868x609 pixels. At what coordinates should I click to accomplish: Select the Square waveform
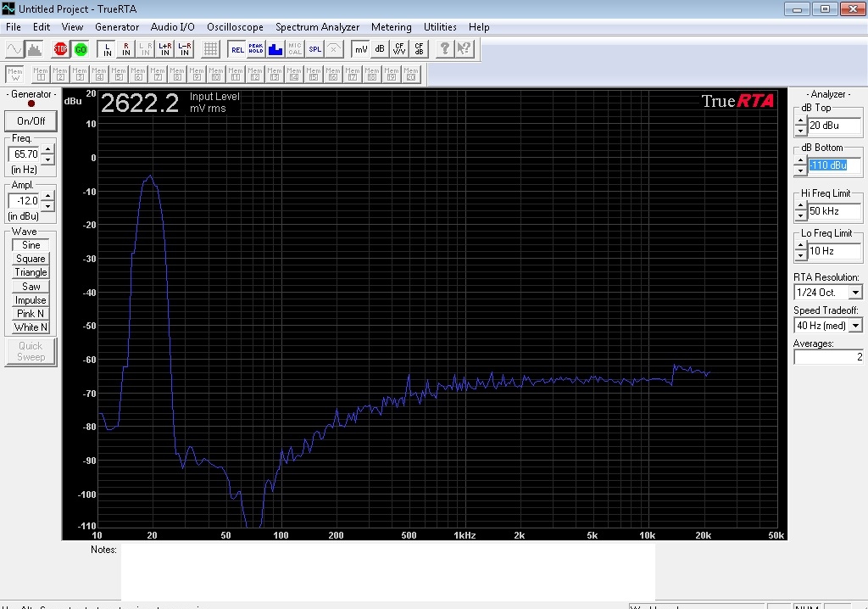click(31, 259)
